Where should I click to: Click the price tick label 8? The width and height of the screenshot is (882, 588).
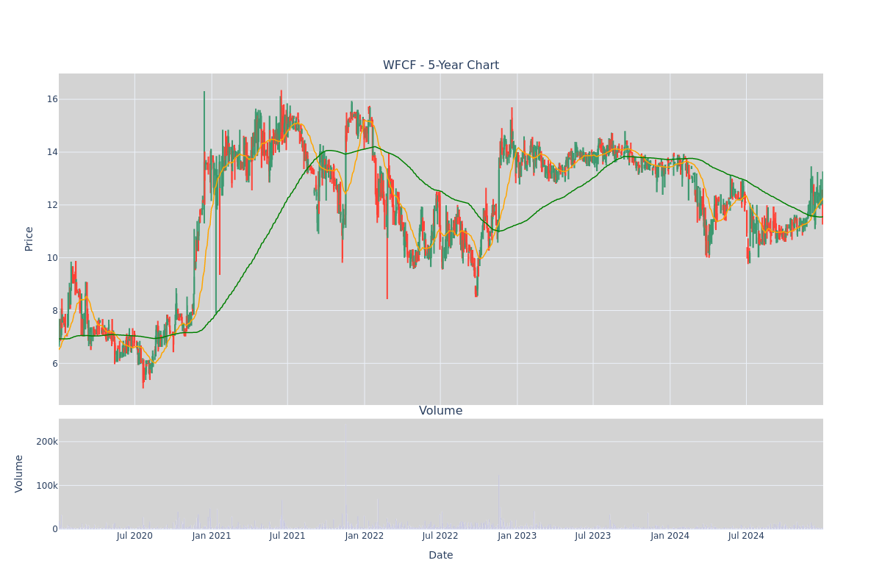55,310
